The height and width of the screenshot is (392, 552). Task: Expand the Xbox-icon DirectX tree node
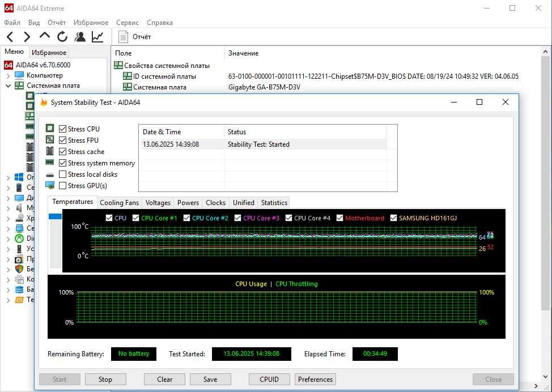pos(9,238)
